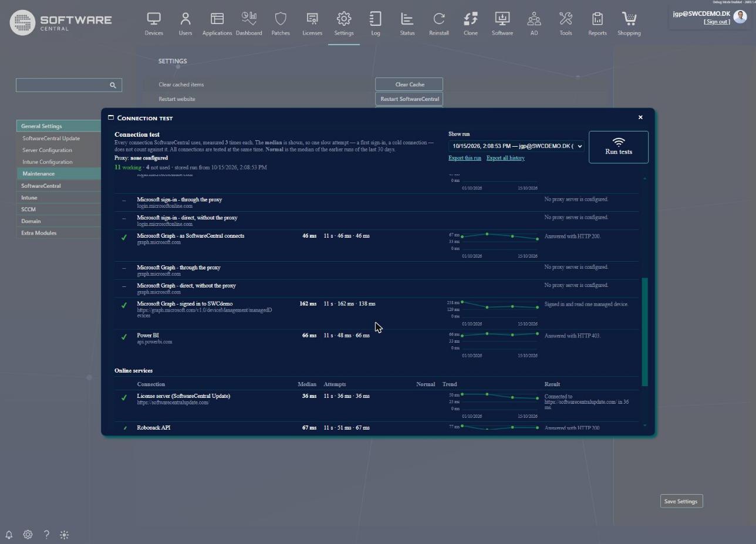Click 'License server (SoftwareCentral Update)' row
Viewport: 756px width, 544px height.
point(376,406)
